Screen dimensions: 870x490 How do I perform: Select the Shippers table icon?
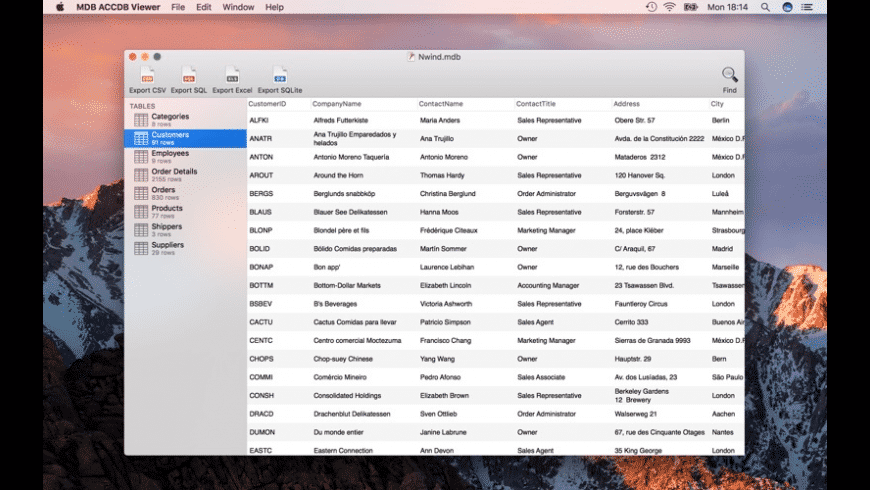(x=141, y=230)
